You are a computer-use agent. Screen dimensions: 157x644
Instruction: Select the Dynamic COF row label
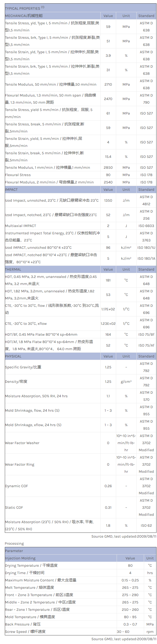coord(16,486)
